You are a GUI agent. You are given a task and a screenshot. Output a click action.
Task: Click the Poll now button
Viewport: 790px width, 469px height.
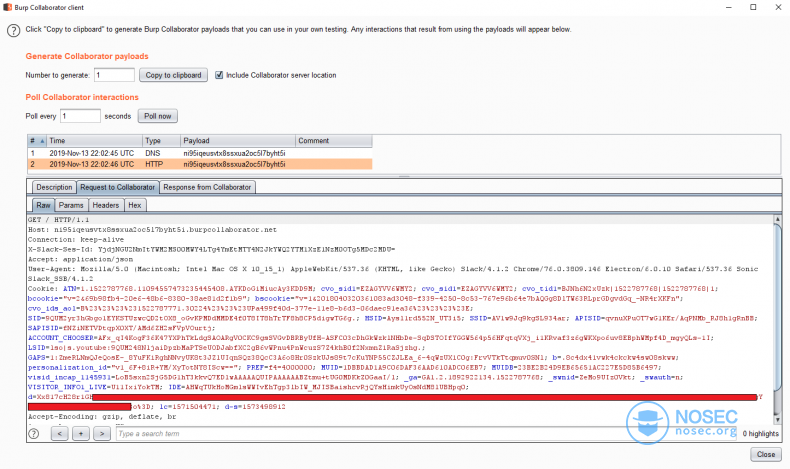(x=158, y=116)
